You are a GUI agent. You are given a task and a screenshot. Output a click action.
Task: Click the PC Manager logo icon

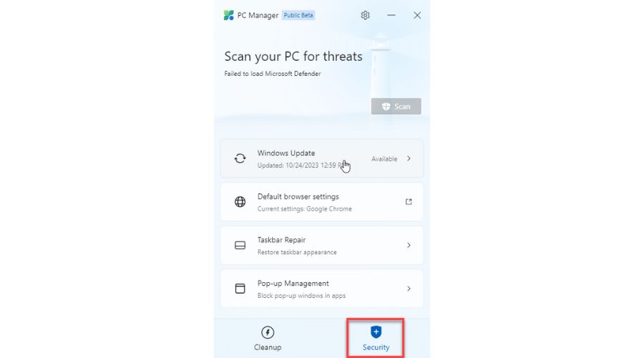tap(229, 15)
